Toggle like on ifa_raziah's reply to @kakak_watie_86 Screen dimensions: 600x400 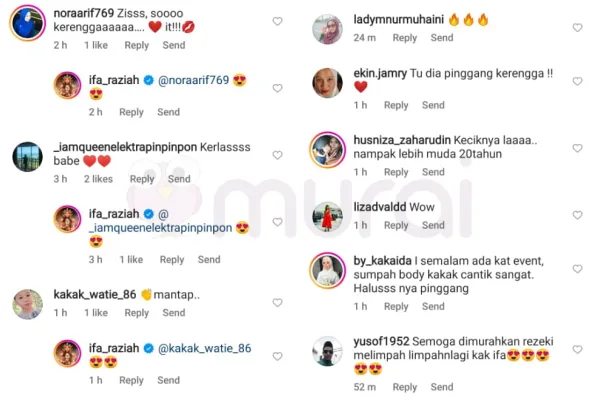tap(277, 356)
